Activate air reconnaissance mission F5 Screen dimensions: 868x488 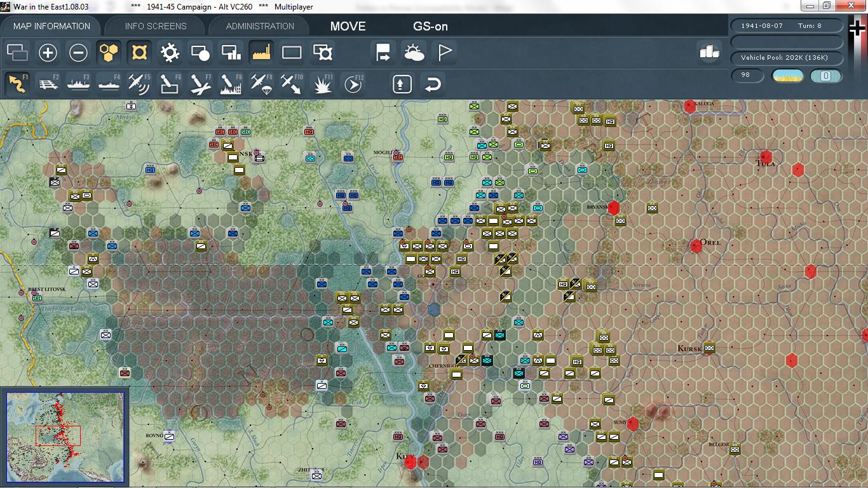tap(139, 83)
